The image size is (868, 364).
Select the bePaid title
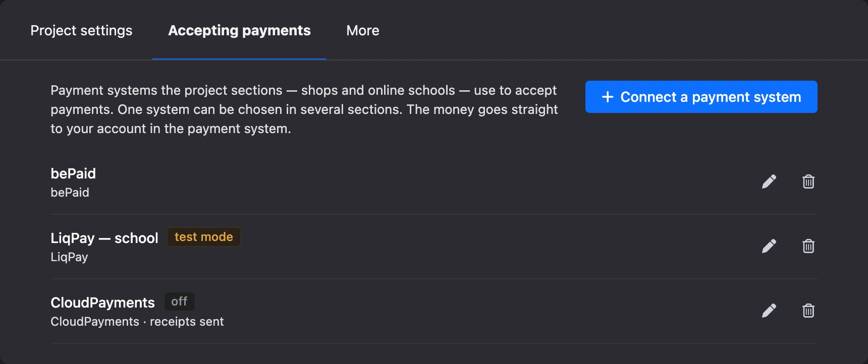(x=73, y=173)
